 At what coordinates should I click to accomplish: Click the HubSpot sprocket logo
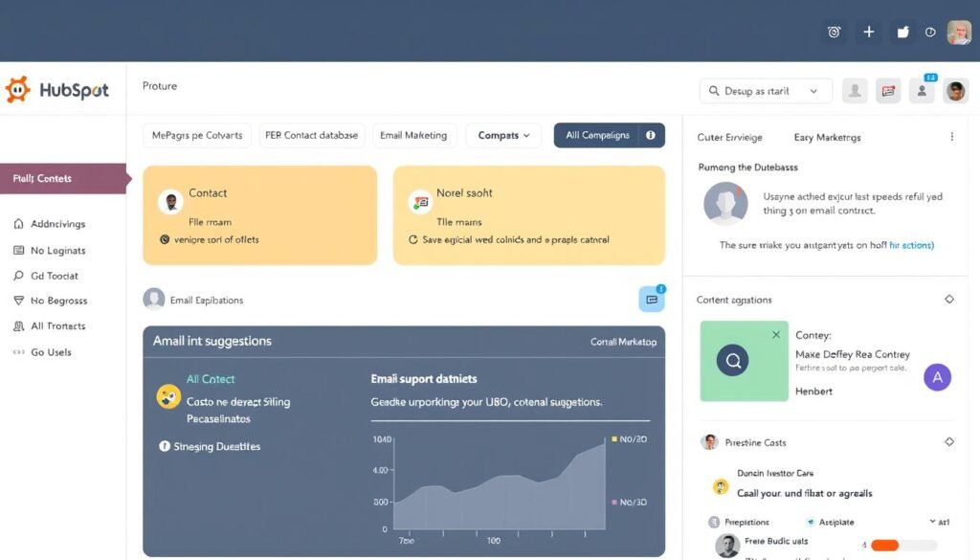16,89
